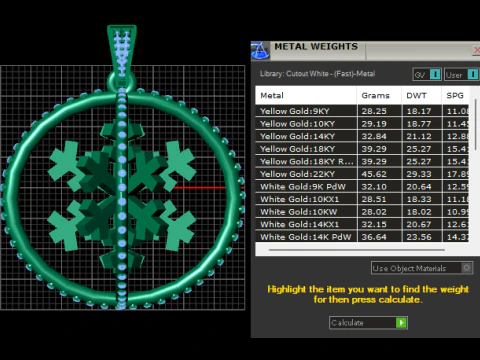Select the Yellow Gold:18KY R... row

[x=362, y=161]
